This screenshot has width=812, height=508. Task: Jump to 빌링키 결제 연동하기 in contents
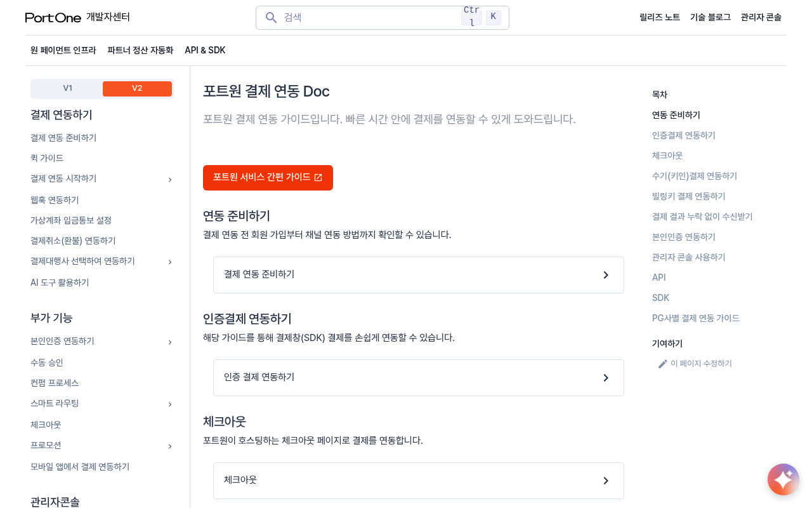coord(689,196)
